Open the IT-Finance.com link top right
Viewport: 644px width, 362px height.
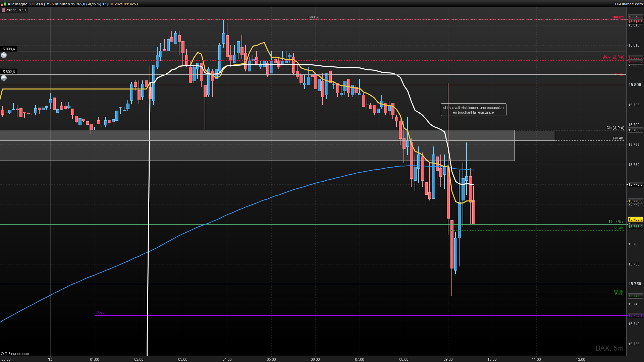click(x=629, y=4)
